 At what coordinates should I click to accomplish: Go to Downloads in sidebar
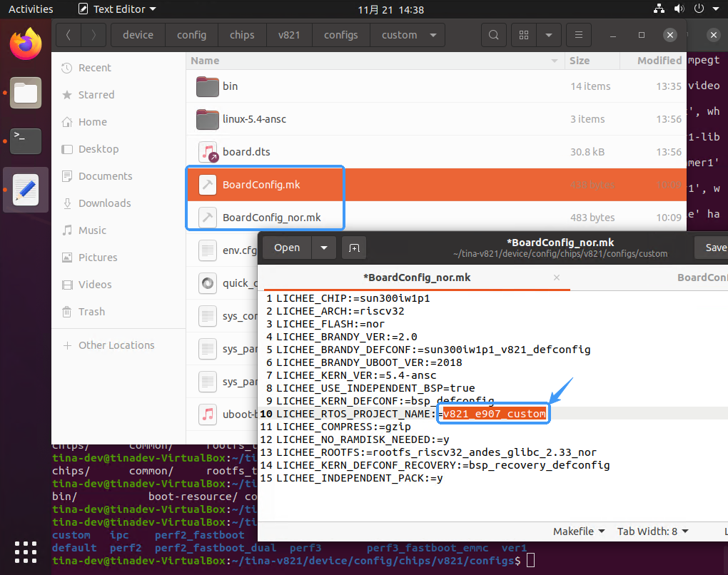pos(104,203)
